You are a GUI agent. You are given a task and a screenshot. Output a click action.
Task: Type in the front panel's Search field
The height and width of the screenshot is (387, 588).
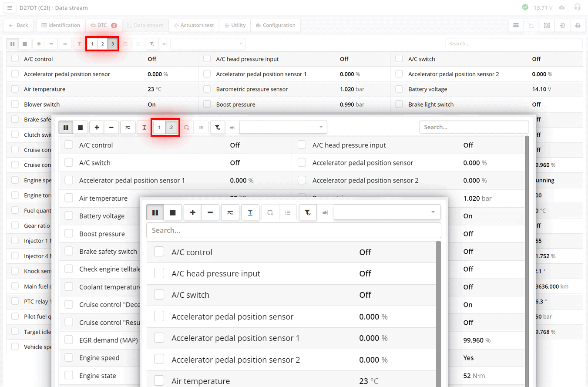(293, 230)
